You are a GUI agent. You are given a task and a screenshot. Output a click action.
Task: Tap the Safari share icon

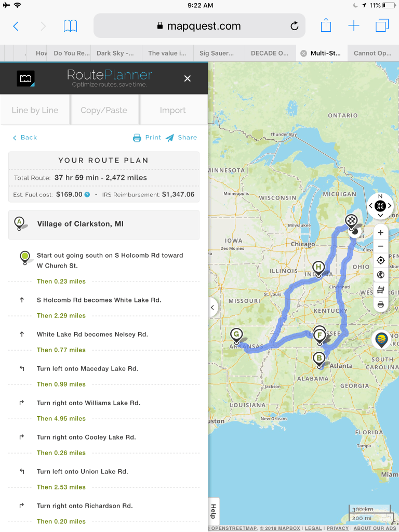(326, 25)
